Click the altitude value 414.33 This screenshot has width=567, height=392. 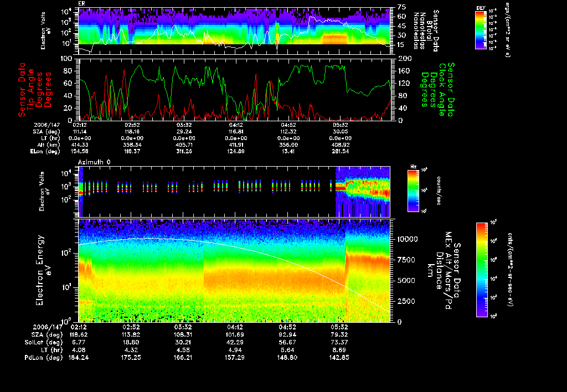tap(80, 145)
